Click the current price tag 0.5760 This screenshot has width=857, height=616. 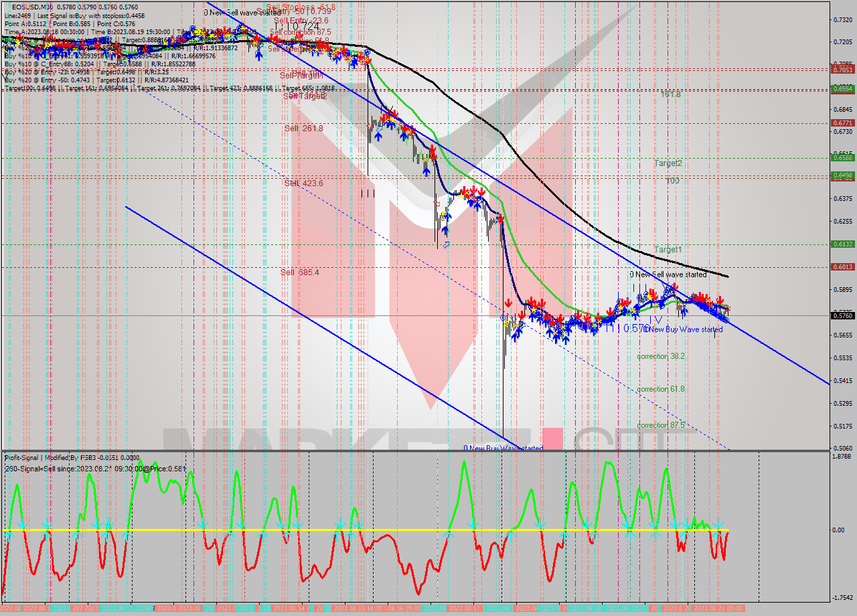coord(842,315)
